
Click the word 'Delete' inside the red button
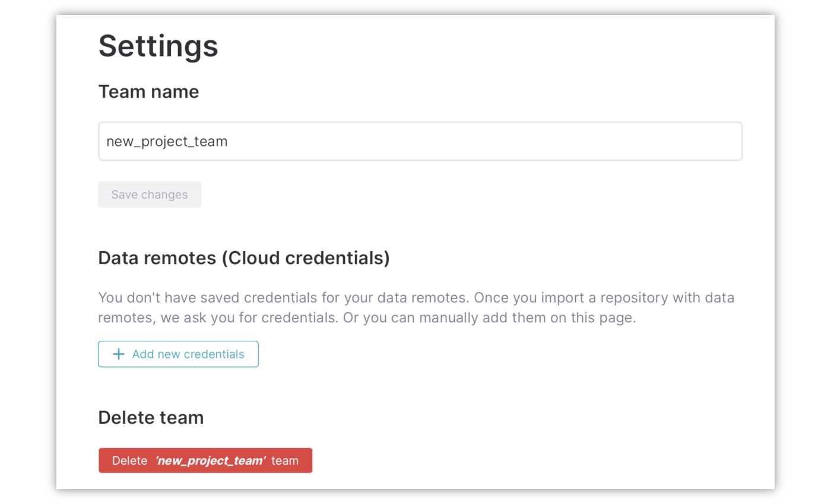click(129, 461)
